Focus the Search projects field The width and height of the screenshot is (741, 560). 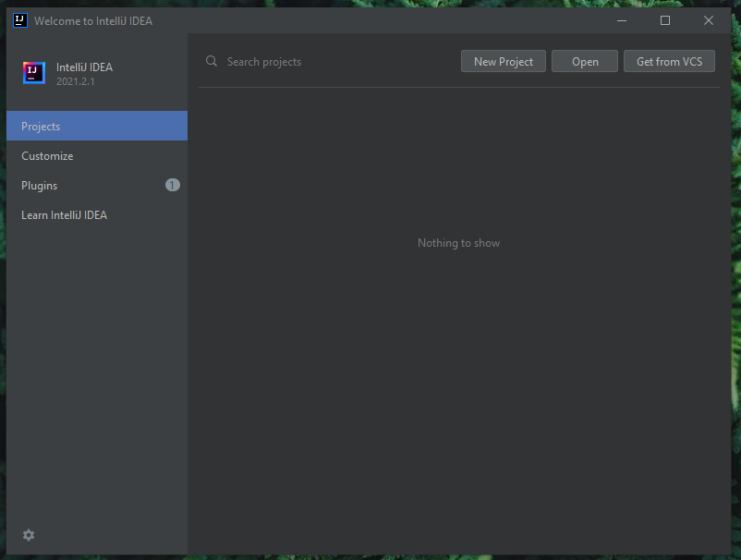coord(331,61)
